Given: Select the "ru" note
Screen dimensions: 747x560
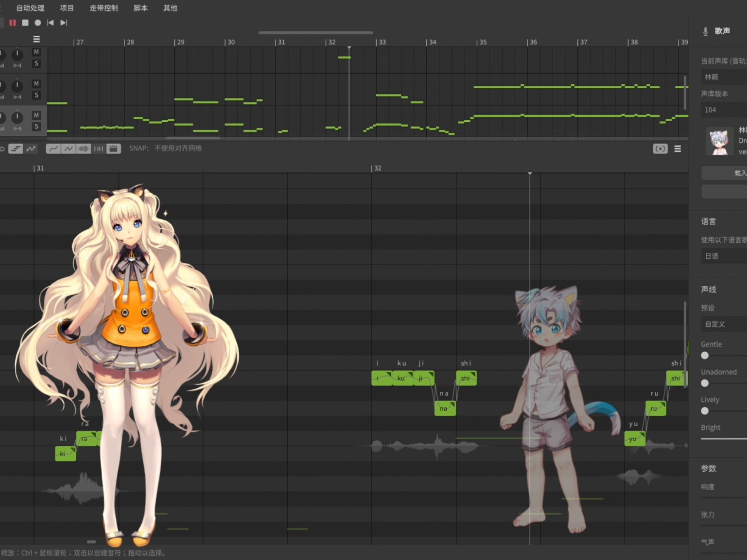Looking at the screenshot, I should (x=656, y=408).
